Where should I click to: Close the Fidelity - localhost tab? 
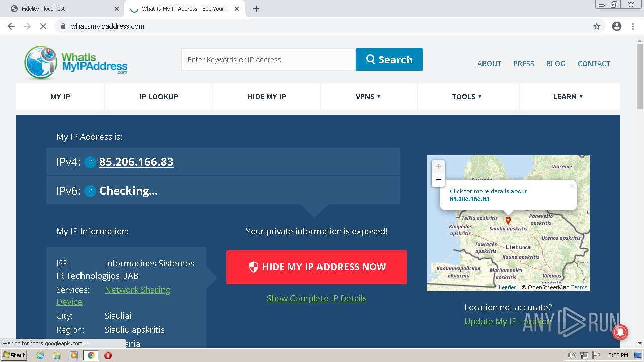116,9
